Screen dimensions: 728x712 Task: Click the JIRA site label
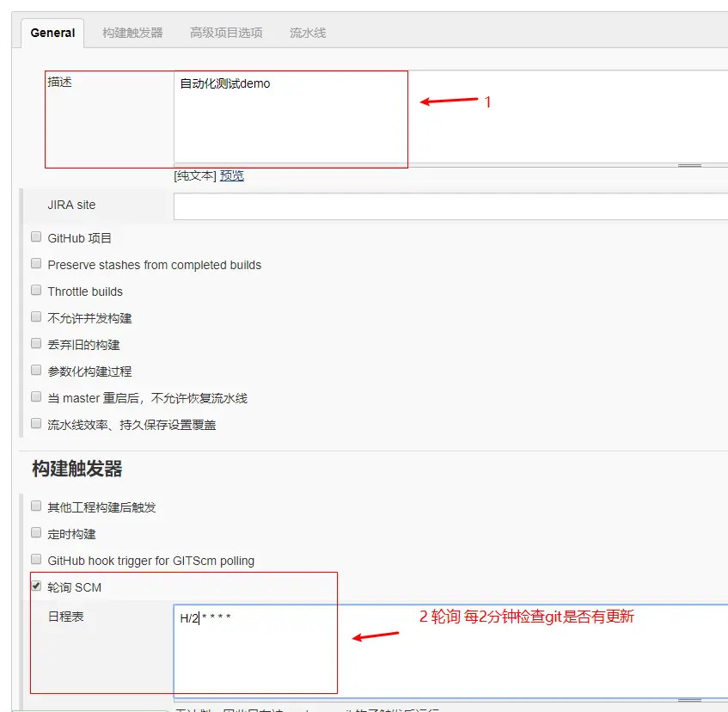click(71, 205)
